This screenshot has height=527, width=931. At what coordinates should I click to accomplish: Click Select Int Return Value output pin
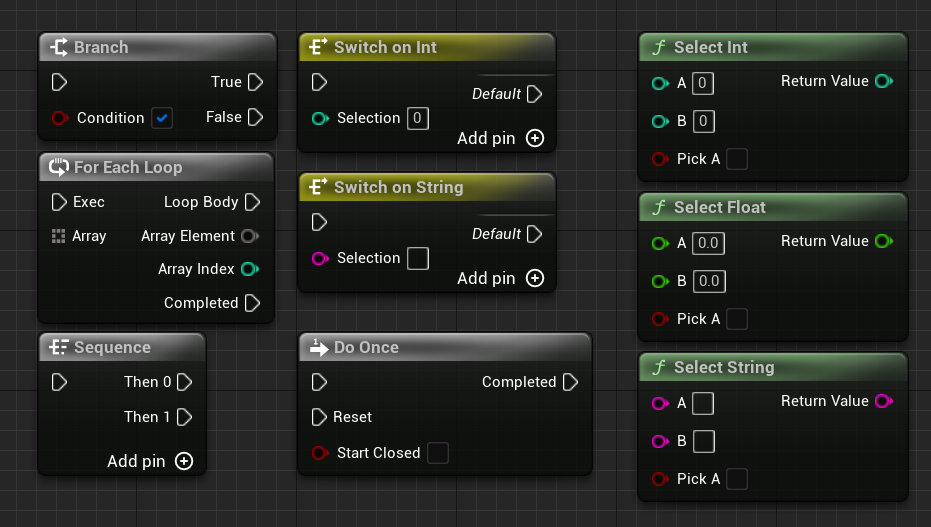(883, 81)
